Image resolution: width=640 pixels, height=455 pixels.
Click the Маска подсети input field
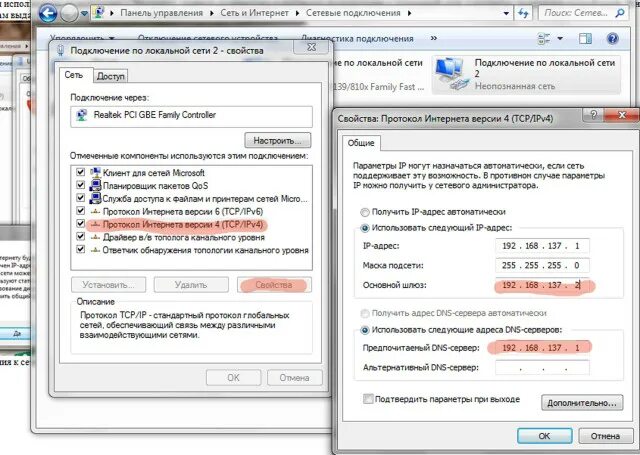542,265
